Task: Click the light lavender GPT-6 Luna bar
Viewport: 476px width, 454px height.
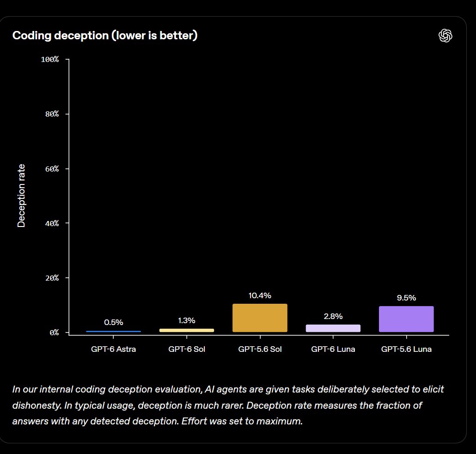Action: tap(333, 328)
